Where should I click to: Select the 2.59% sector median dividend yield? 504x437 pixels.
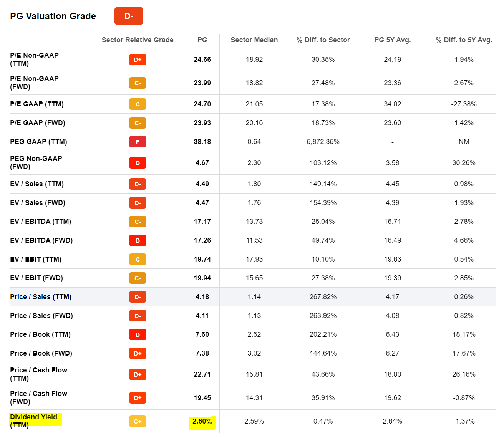tap(254, 421)
